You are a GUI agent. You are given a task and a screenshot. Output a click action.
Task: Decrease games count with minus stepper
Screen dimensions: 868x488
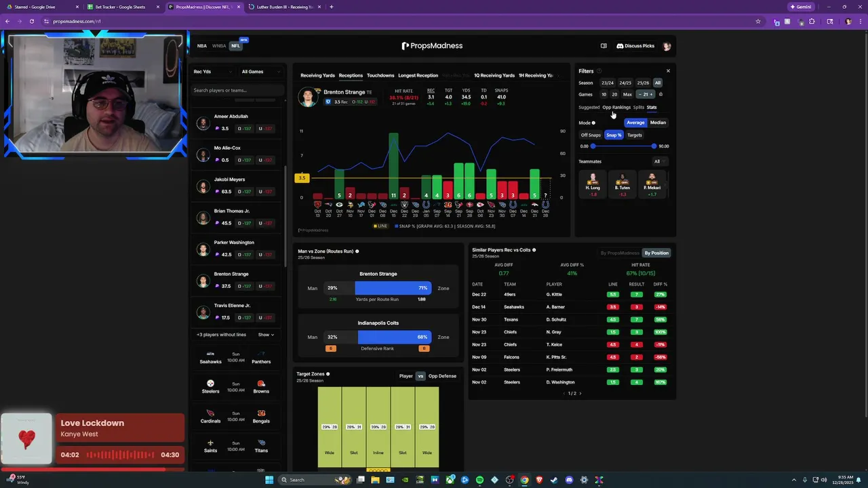coord(639,94)
